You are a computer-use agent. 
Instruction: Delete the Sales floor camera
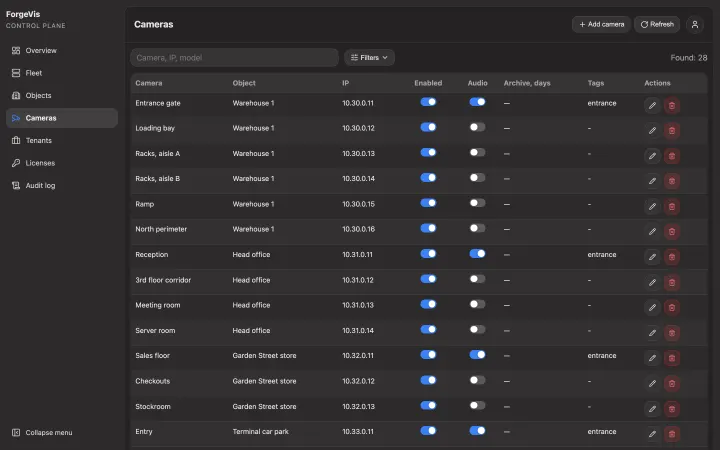point(672,358)
